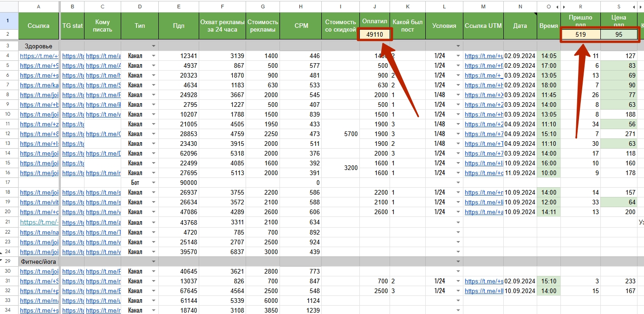The height and width of the screenshot is (314, 644).
Task: Select the Оплатил total cell 49110
Action: tap(375, 35)
